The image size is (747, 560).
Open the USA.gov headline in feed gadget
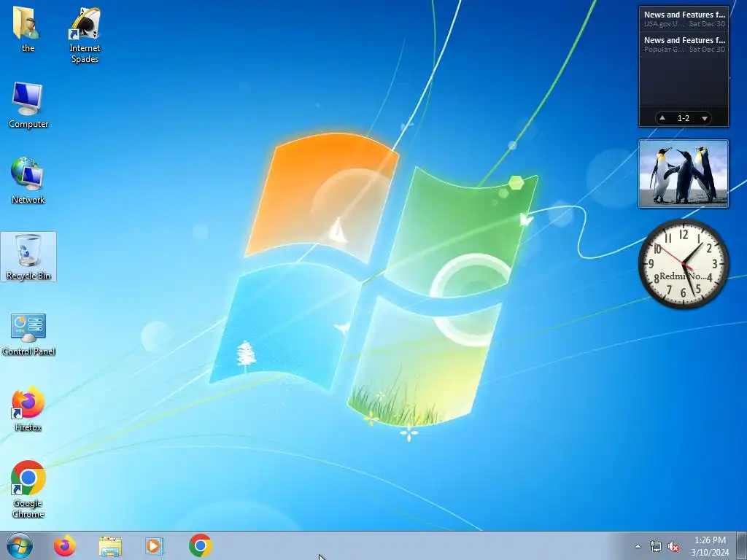coord(684,18)
